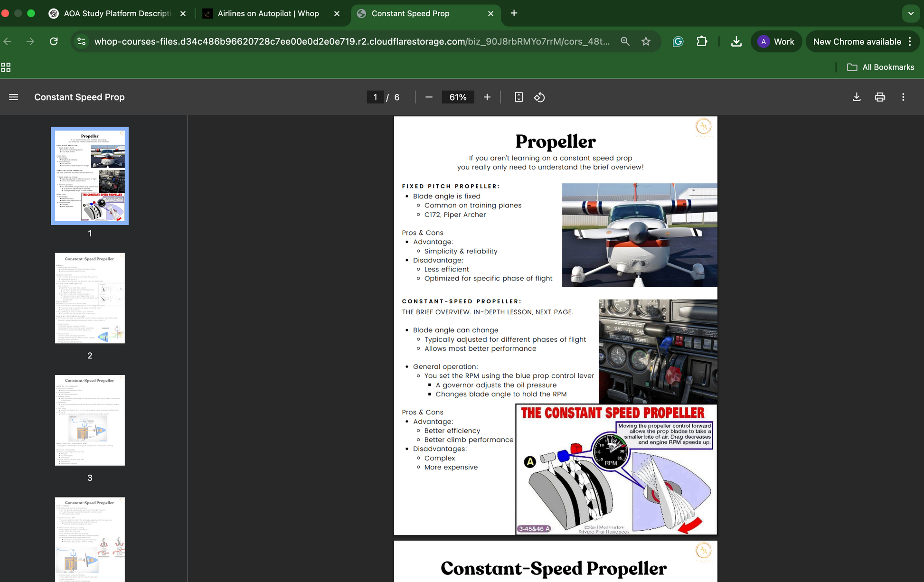This screenshot has width=924, height=582.
Task: Click the cockpit prop lever photo
Action: point(658,351)
